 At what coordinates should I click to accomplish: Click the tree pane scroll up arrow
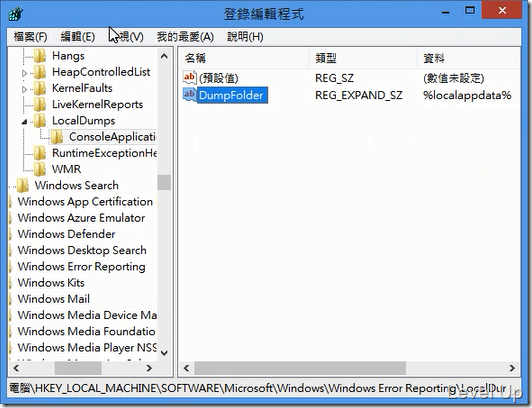point(164,56)
